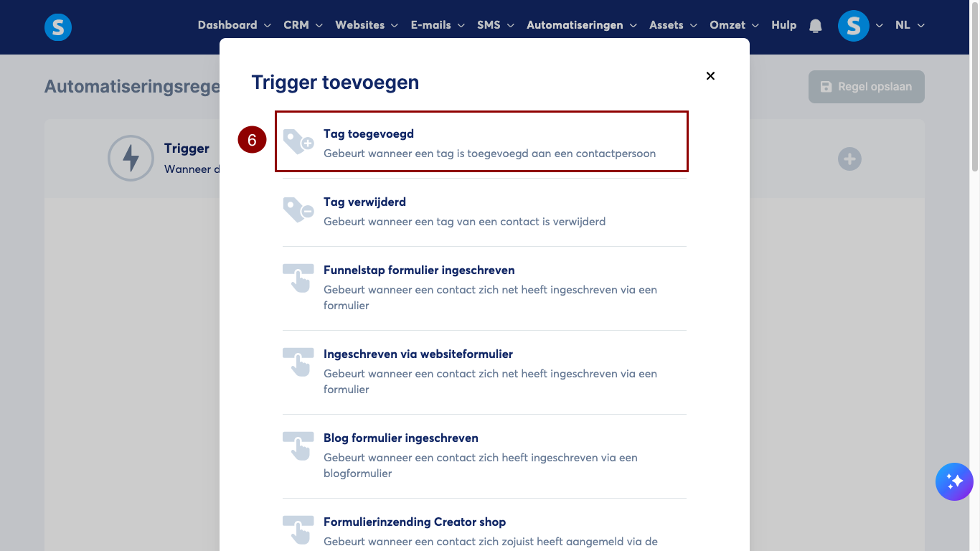
Task: Click the plus icon to add action
Action: coord(849,159)
